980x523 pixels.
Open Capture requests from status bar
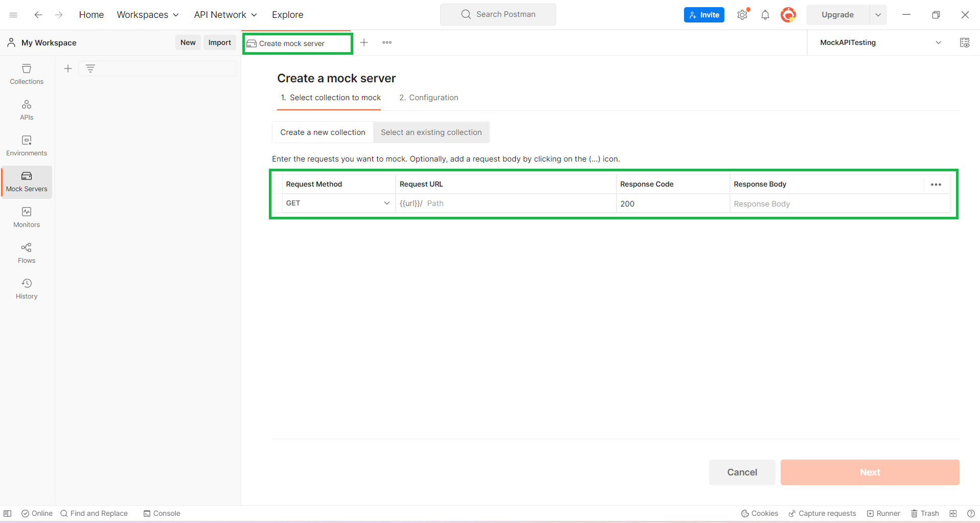click(x=822, y=513)
